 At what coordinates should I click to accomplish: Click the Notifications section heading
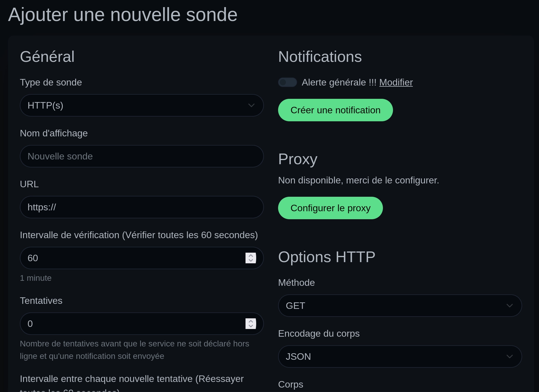coord(320,57)
